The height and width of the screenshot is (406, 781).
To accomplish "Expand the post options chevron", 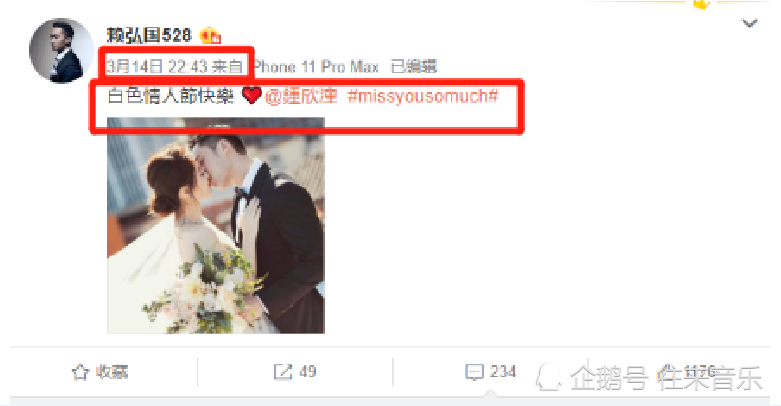I will point(750,23).
